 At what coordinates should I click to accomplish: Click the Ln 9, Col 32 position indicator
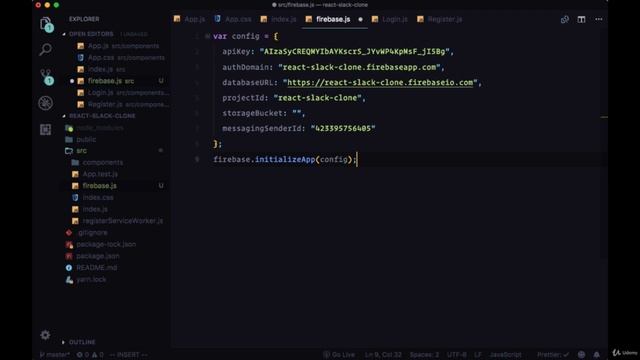coord(383,355)
